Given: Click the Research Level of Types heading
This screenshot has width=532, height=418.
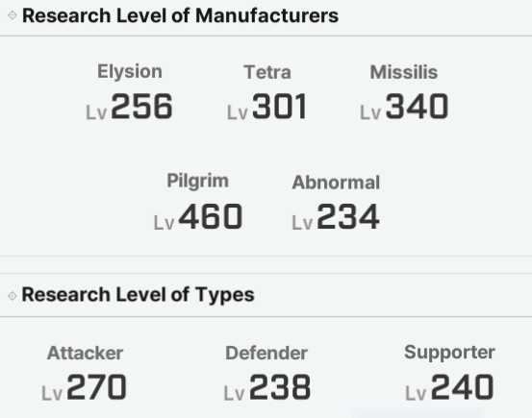Looking at the screenshot, I should [x=139, y=295].
